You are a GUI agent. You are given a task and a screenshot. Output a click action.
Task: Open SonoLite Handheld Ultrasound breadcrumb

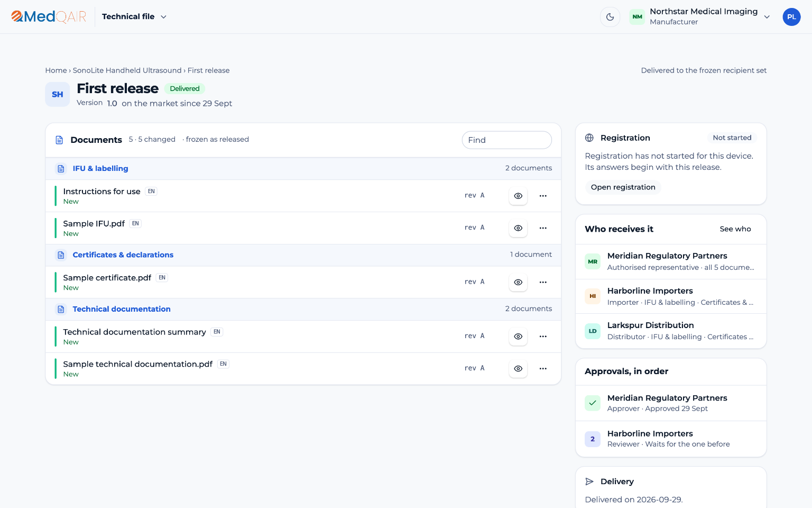click(x=127, y=70)
